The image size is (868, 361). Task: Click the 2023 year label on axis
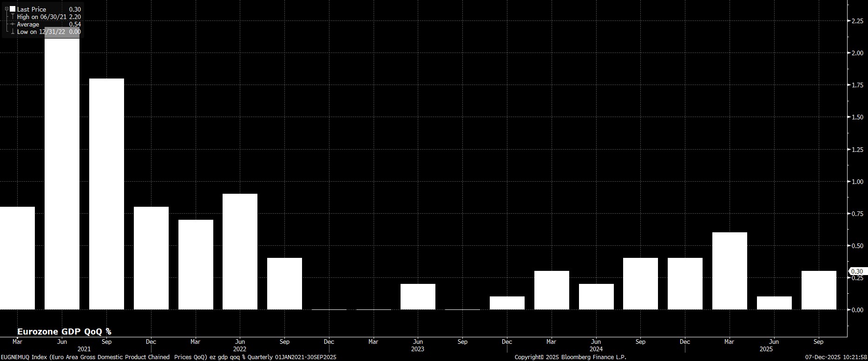pyautogui.click(x=418, y=349)
